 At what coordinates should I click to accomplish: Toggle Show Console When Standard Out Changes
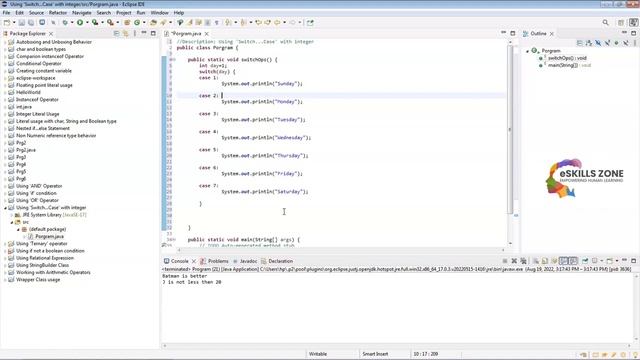click(564, 261)
